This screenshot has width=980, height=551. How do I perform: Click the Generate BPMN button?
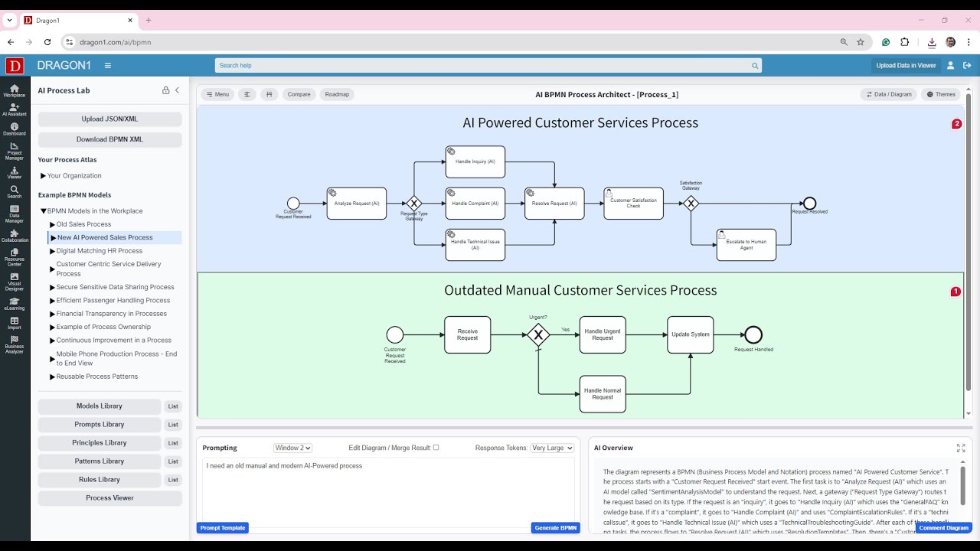[555, 527]
